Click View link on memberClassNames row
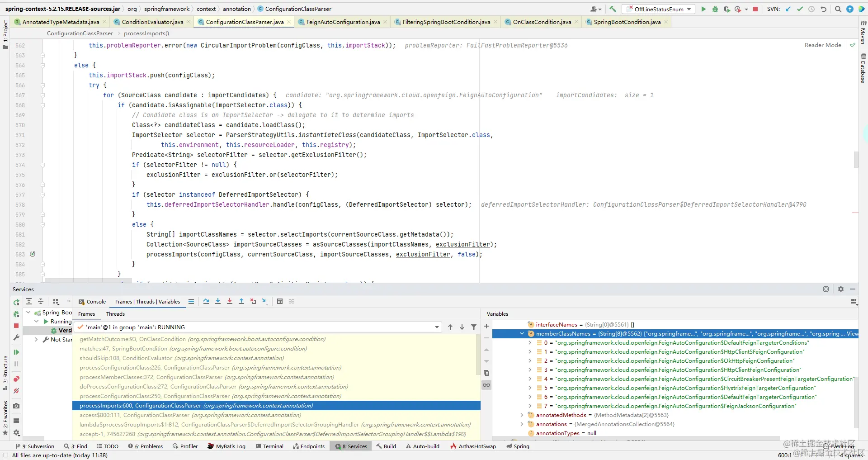Image resolution: width=868 pixels, height=460 pixels. coord(852,334)
